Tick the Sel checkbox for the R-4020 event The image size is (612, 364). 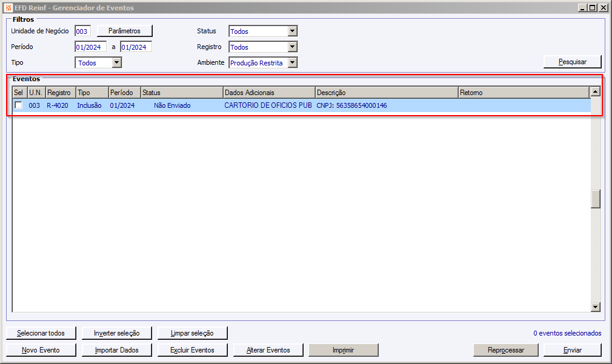pyautogui.click(x=18, y=105)
